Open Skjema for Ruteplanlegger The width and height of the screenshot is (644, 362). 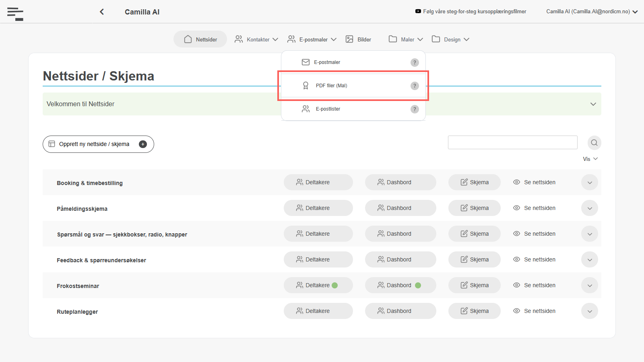tap(475, 311)
